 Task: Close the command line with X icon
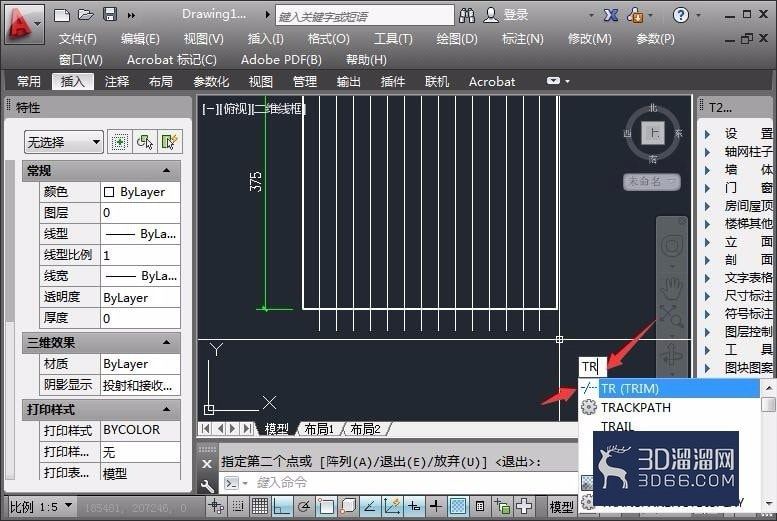207,464
